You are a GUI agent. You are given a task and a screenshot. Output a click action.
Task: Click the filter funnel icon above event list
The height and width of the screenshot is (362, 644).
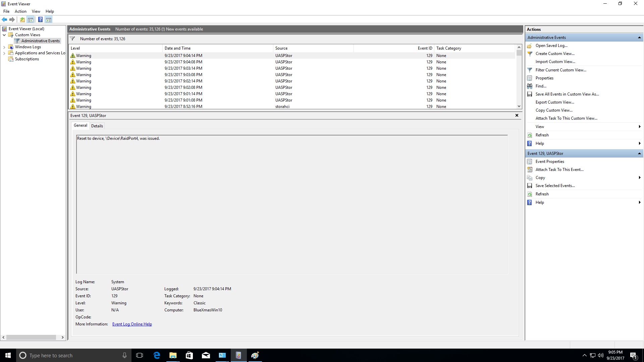point(72,39)
